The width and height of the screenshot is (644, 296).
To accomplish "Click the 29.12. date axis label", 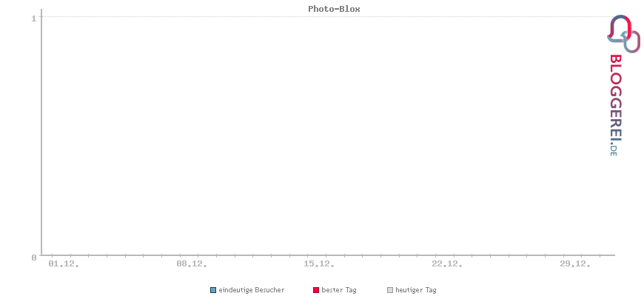I will 575,263.
